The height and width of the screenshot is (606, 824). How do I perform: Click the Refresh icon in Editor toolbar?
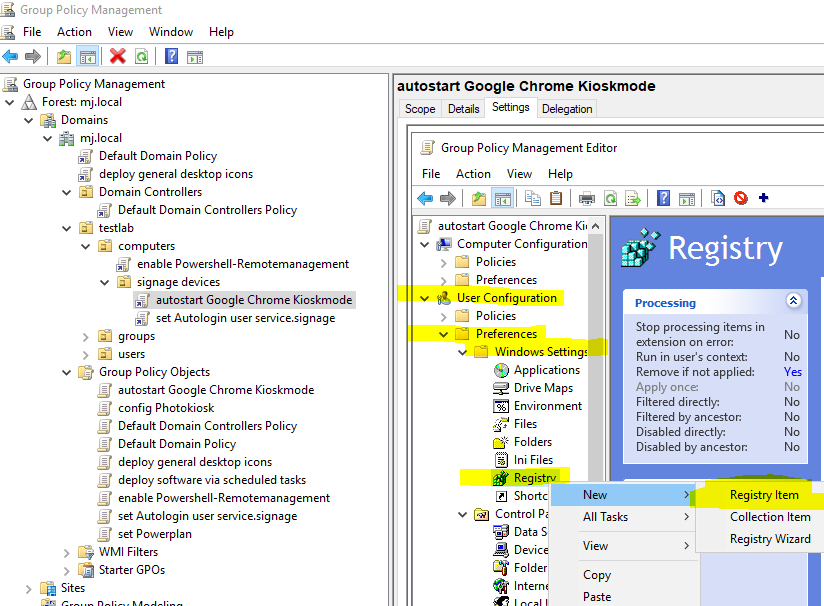point(611,199)
